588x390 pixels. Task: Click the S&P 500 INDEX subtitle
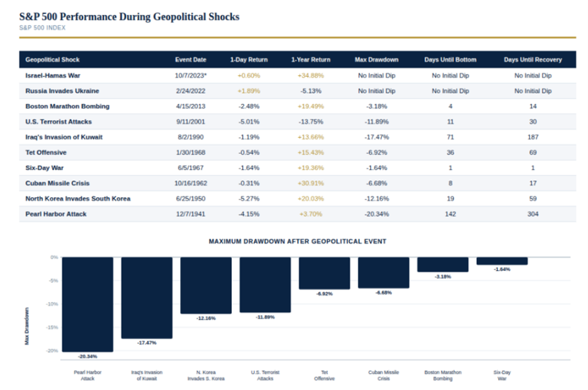point(42,28)
